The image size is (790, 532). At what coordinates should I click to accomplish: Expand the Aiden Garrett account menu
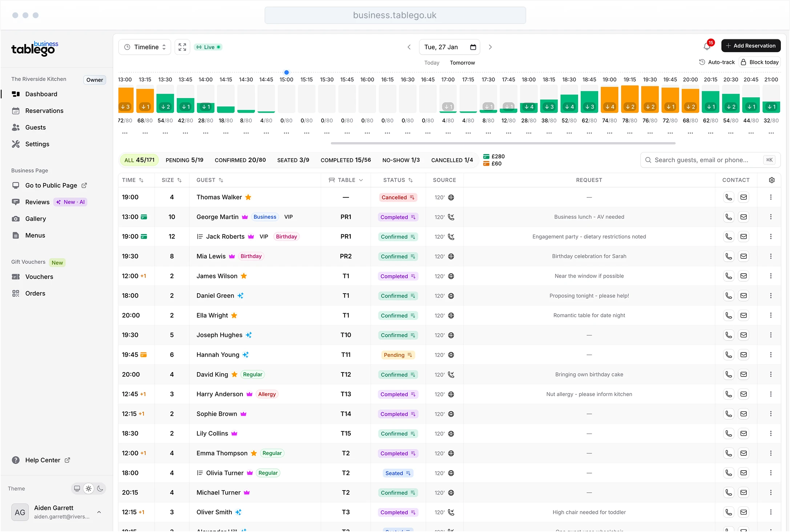[99, 512]
